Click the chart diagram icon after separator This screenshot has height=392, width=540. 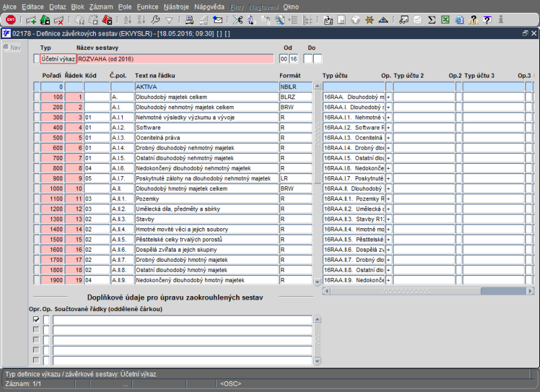pyautogui.click(x=404, y=20)
